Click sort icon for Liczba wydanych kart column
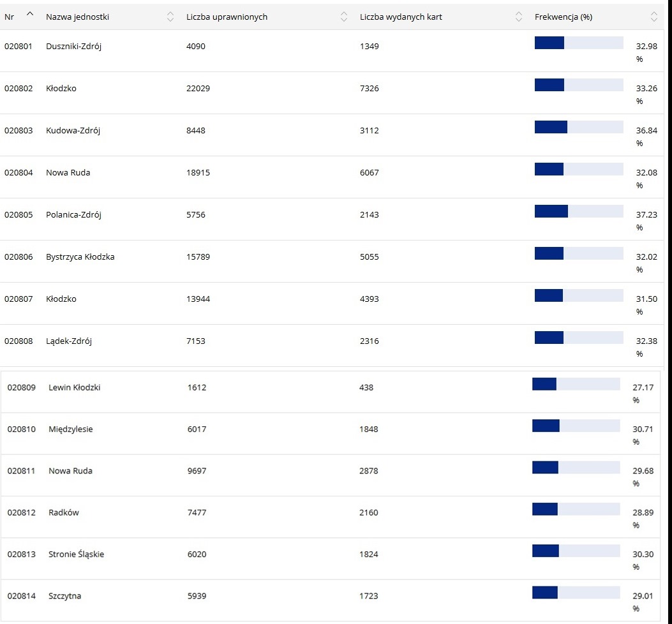The image size is (672, 624). (x=518, y=17)
